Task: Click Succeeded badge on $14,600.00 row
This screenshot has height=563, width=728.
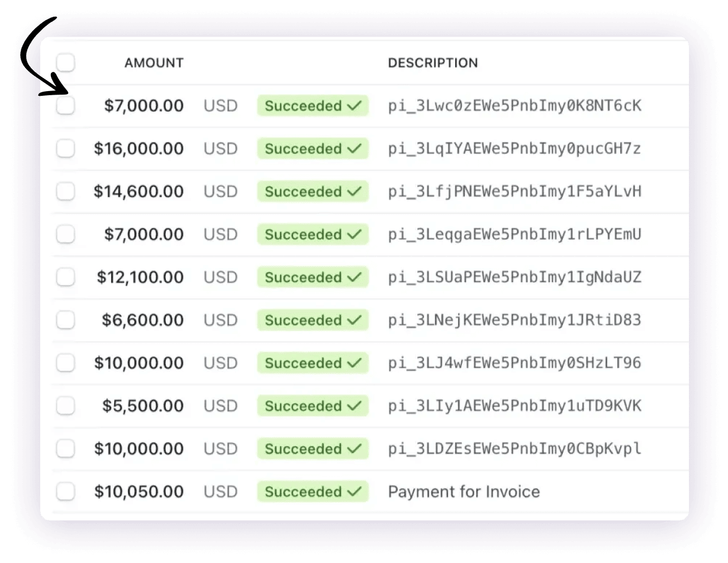Action: [313, 192]
